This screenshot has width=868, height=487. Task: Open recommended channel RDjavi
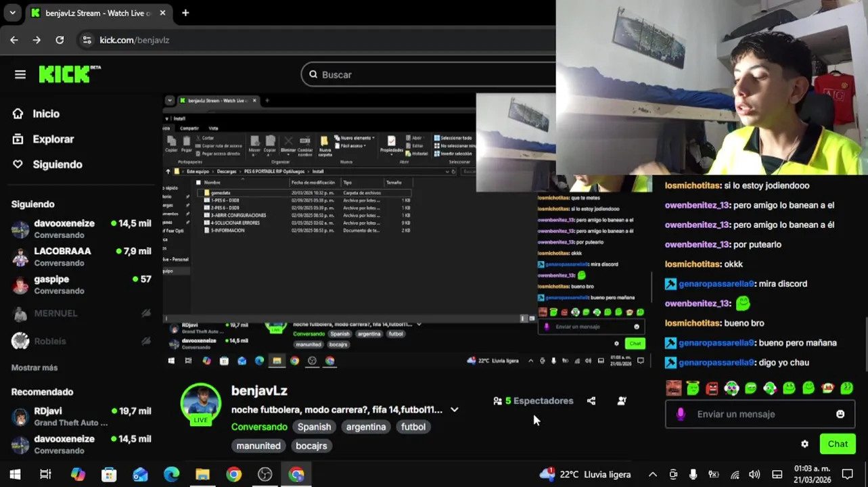[x=81, y=416]
